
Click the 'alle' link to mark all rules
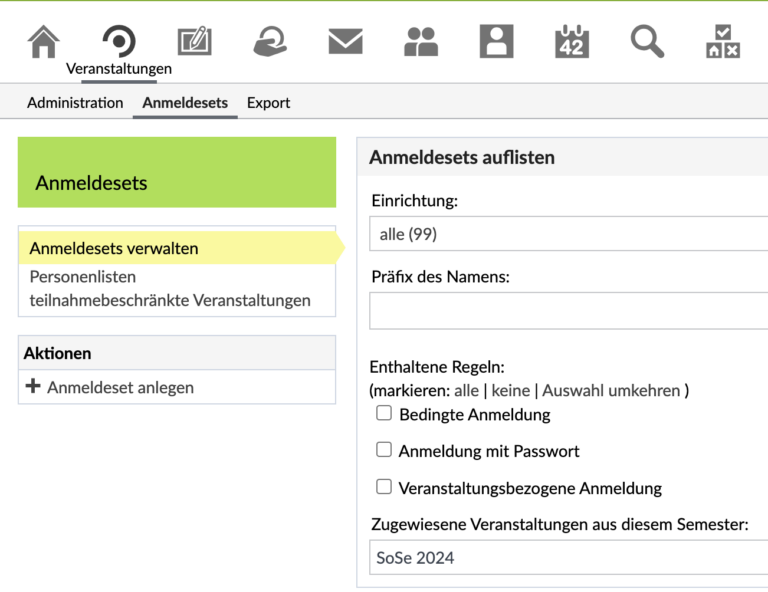tap(466, 390)
